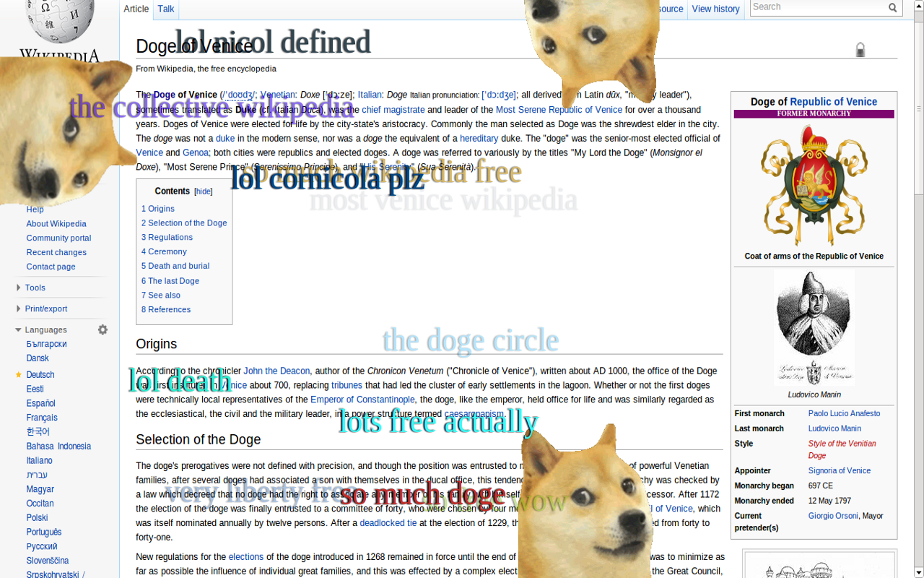Hide the Contents table via hide link
This screenshot has width=924, height=578.
(x=204, y=191)
